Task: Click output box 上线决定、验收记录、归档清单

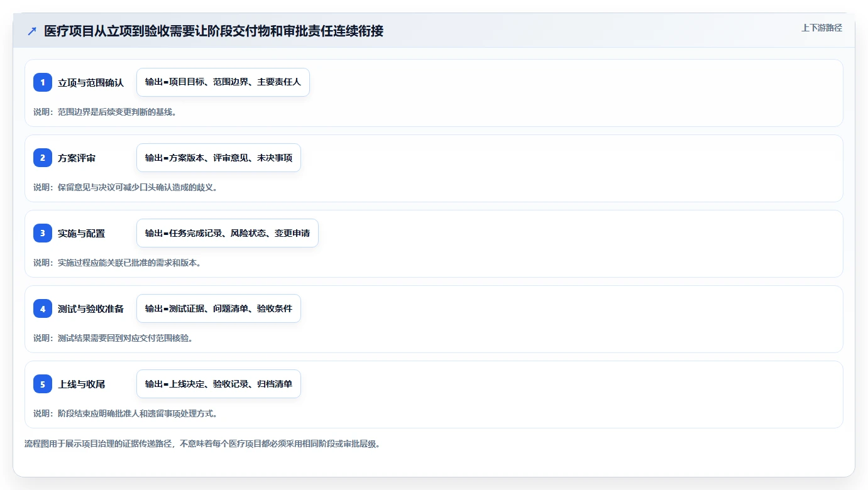Action: pyautogui.click(x=219, y=384)
